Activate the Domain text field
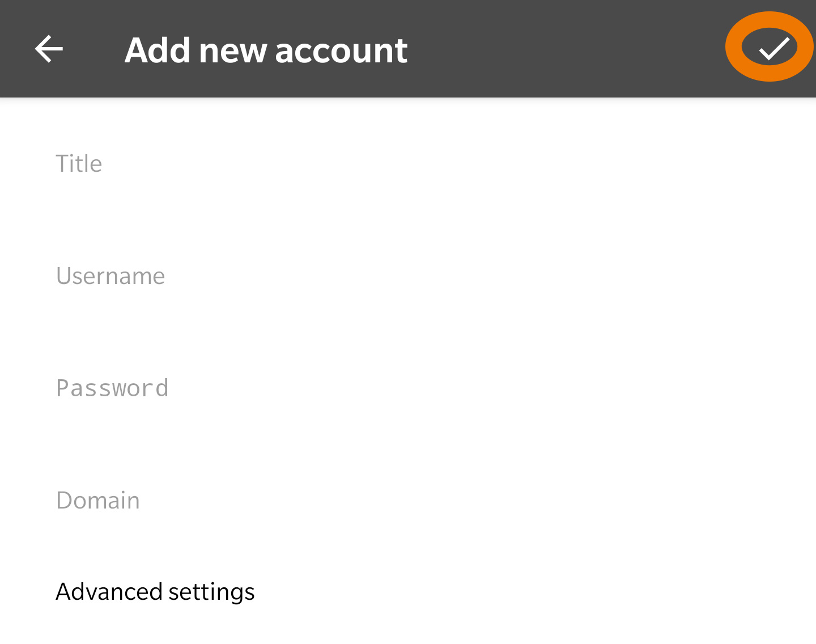 pos(227,501)
